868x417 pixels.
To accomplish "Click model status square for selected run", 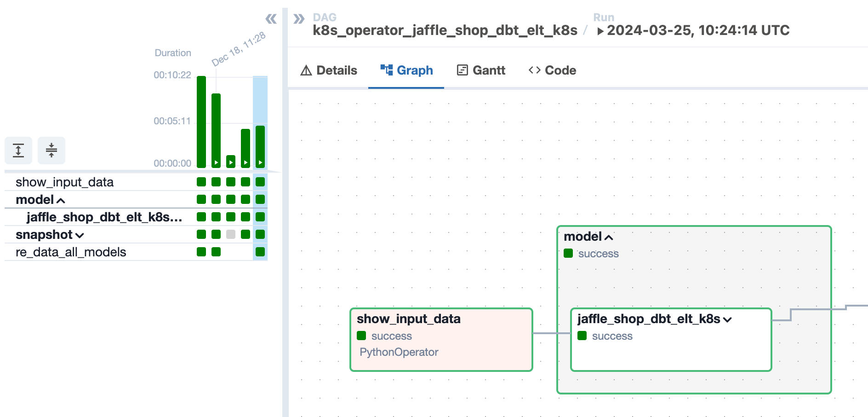I will [x=260, y=199].
